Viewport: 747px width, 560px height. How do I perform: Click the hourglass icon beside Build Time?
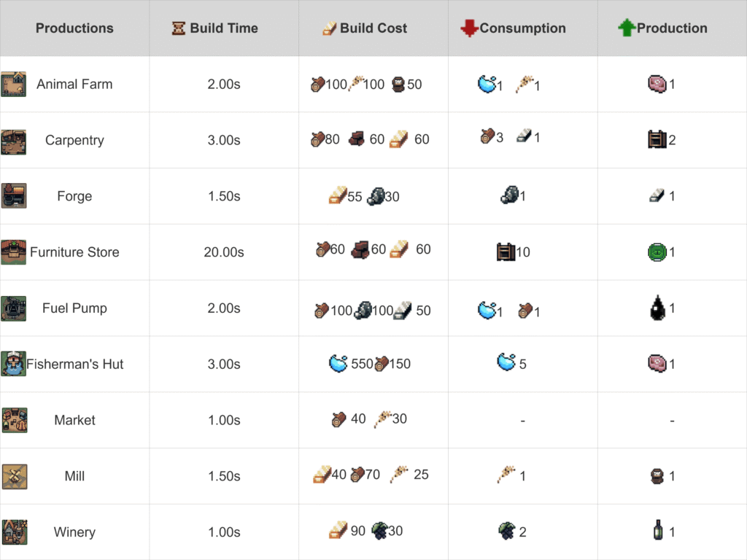179,28
